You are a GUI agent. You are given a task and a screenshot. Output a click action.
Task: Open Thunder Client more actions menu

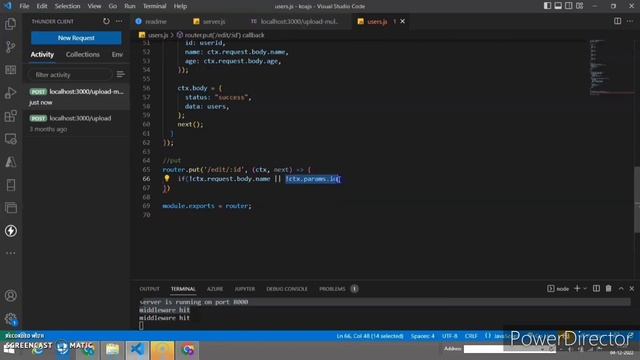pos(119,21)
